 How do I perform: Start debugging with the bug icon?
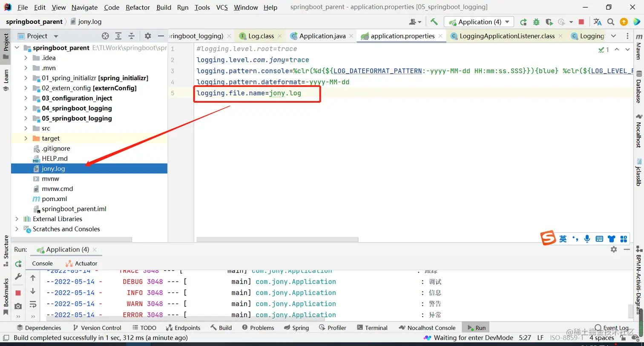(536, 22)
